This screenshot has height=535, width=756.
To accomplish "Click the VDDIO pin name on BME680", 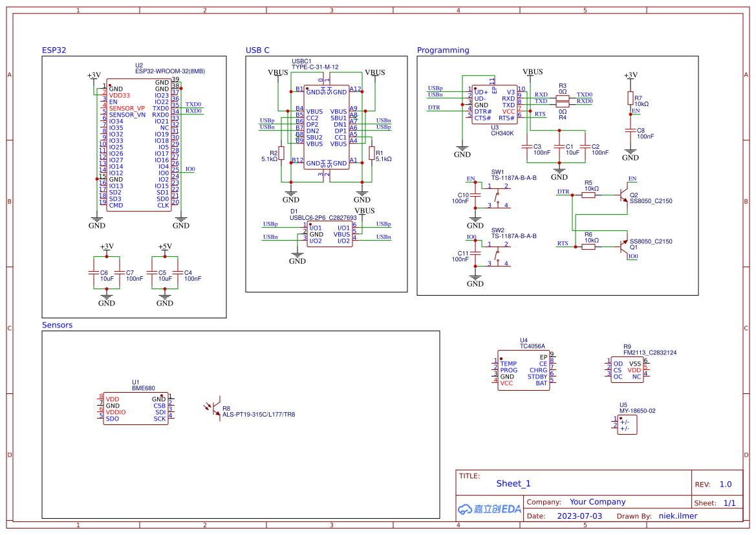I will point(116,413).
